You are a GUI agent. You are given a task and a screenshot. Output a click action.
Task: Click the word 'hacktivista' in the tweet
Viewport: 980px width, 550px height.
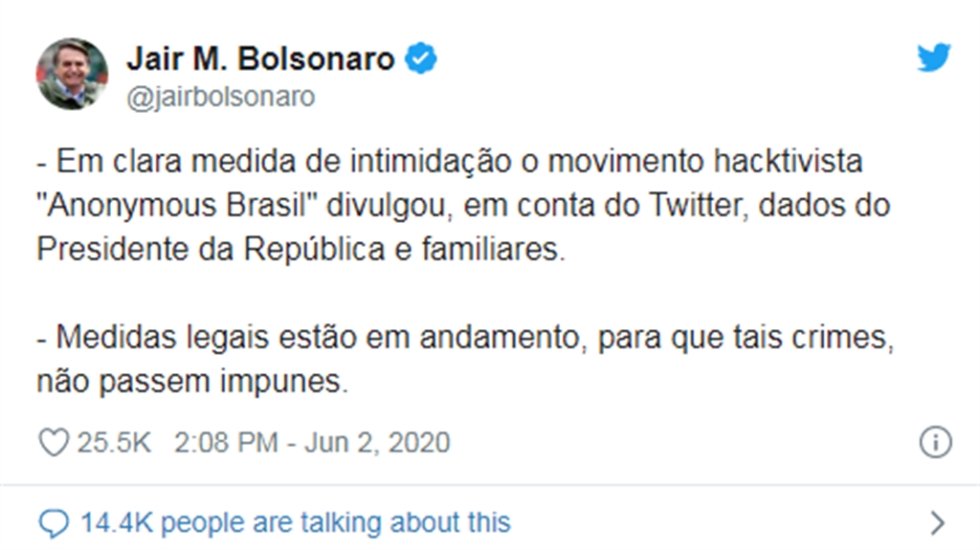click(x=789, y=162)
